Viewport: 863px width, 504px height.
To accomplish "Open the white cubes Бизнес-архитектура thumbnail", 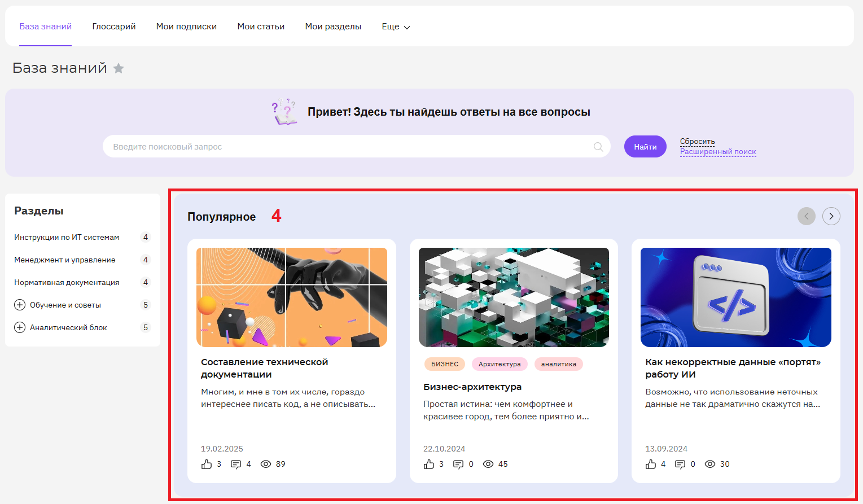I will coord(514,297).
